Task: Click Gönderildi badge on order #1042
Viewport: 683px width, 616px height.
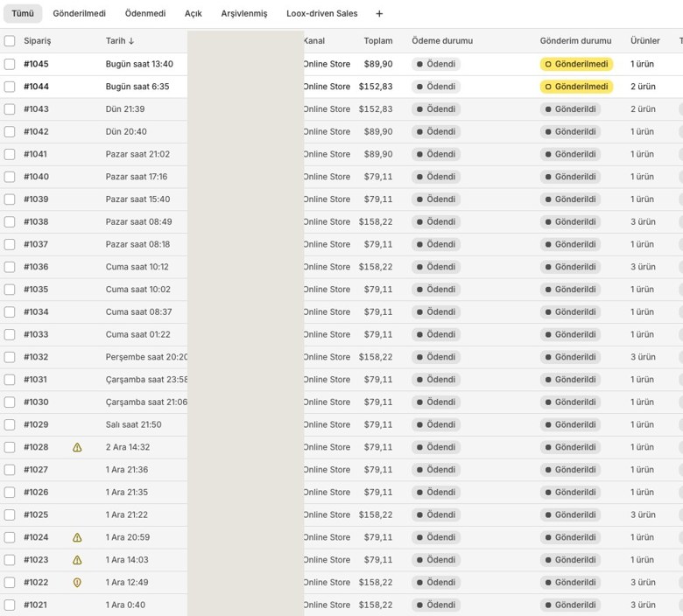Action: (570, 132)
